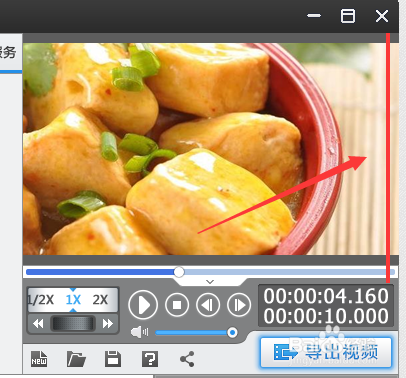406x378 pixels.
Task: Click the fast rewind double-arrow
Action: [x=38, y=323]
